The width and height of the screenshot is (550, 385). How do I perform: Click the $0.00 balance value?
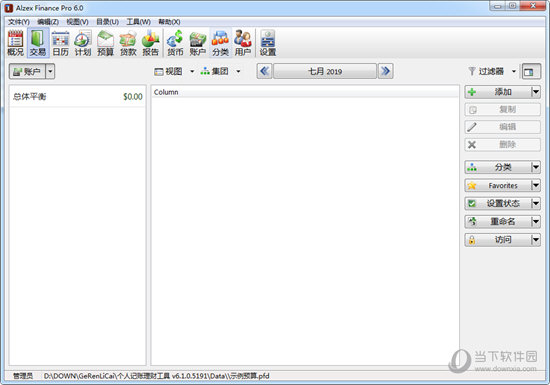click(x=133, y=97)
